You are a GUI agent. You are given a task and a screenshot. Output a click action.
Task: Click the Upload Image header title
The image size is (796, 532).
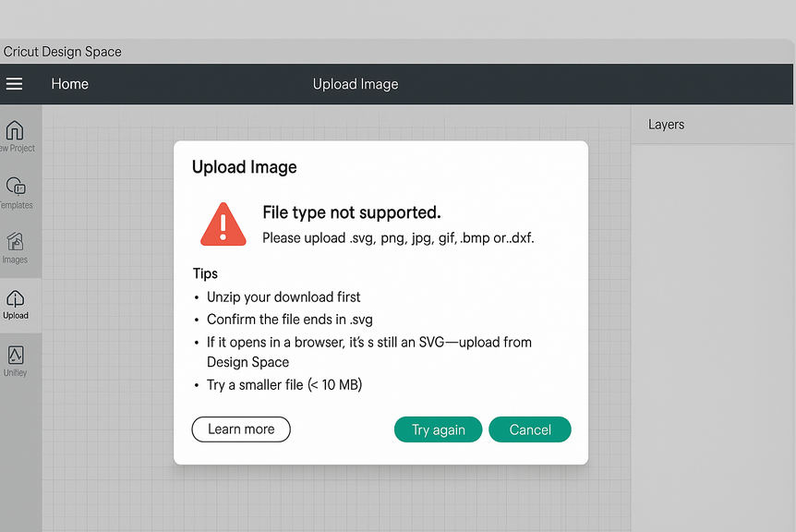(356, 84)
